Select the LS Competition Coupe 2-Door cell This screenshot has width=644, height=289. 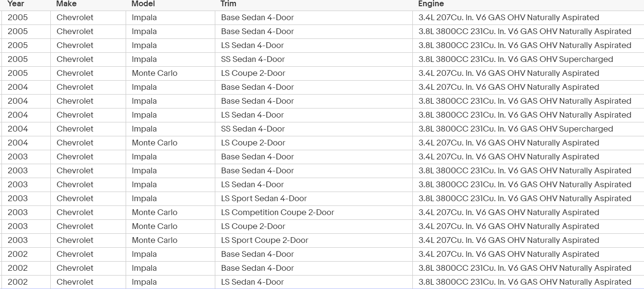coord(314,212)
